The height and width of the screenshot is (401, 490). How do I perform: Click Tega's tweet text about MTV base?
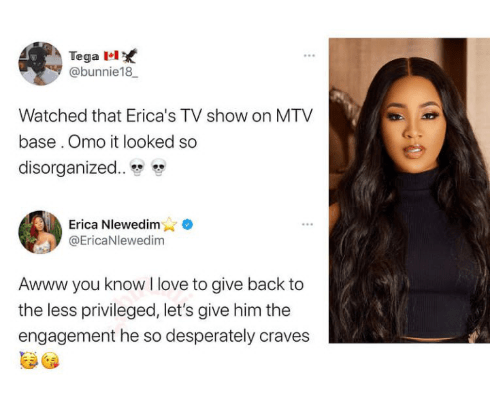tap(165, 141)
